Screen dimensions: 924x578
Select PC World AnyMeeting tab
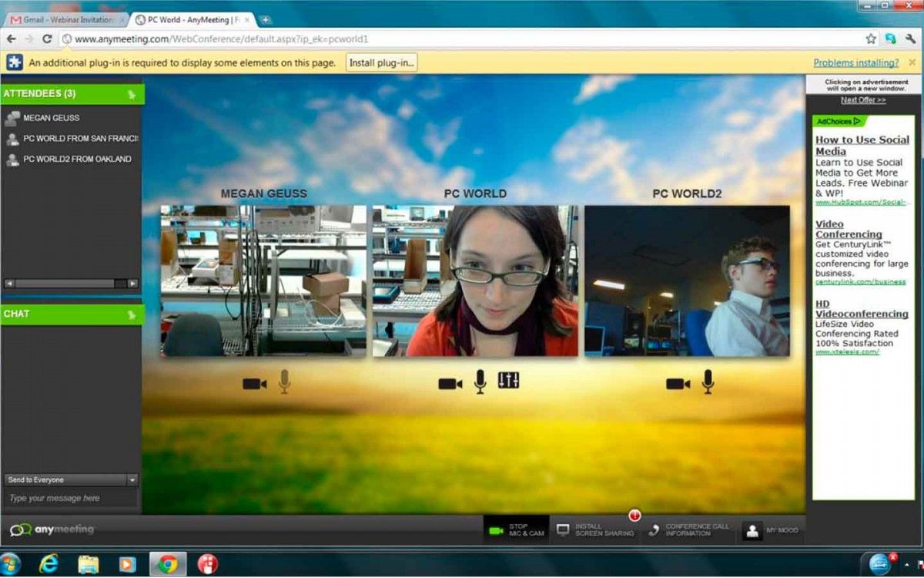pyautogui.click(x=192, y=19)
